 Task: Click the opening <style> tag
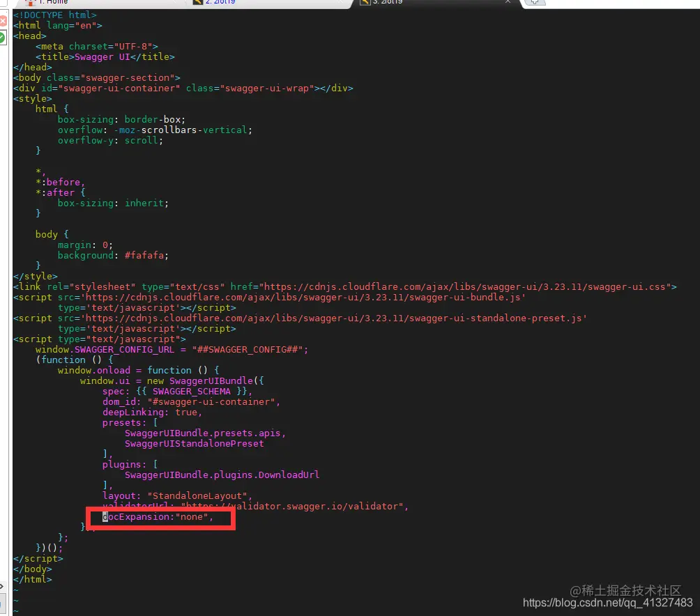(x=33, y=98)
